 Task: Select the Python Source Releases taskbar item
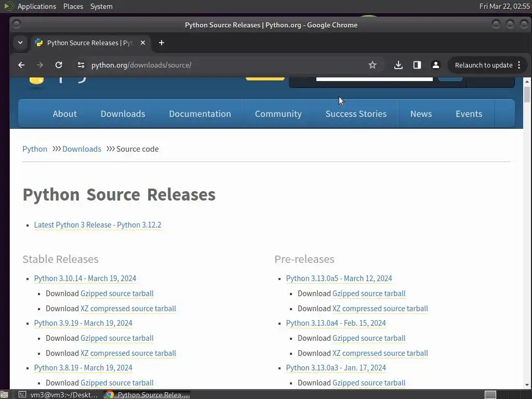click(147, 395)
